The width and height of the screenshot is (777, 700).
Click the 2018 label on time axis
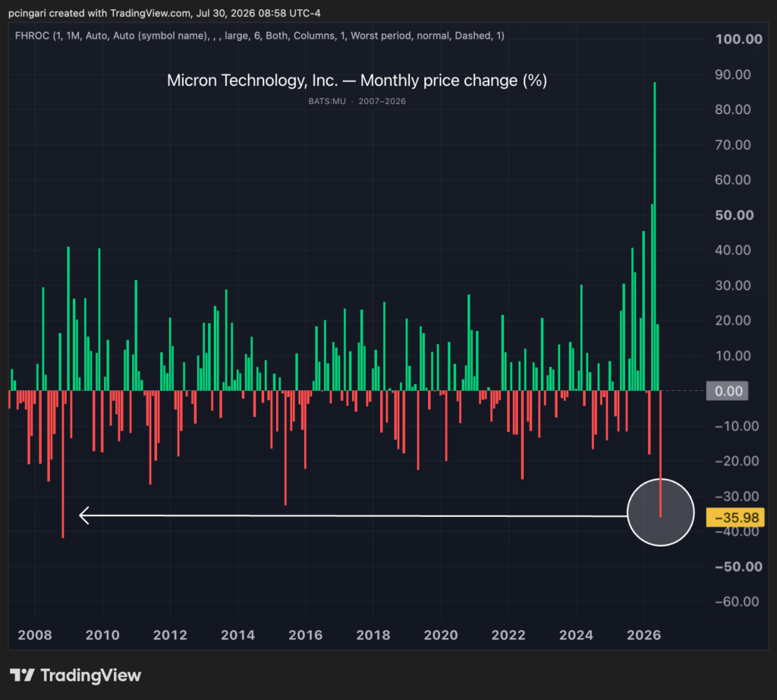[373, 635]
